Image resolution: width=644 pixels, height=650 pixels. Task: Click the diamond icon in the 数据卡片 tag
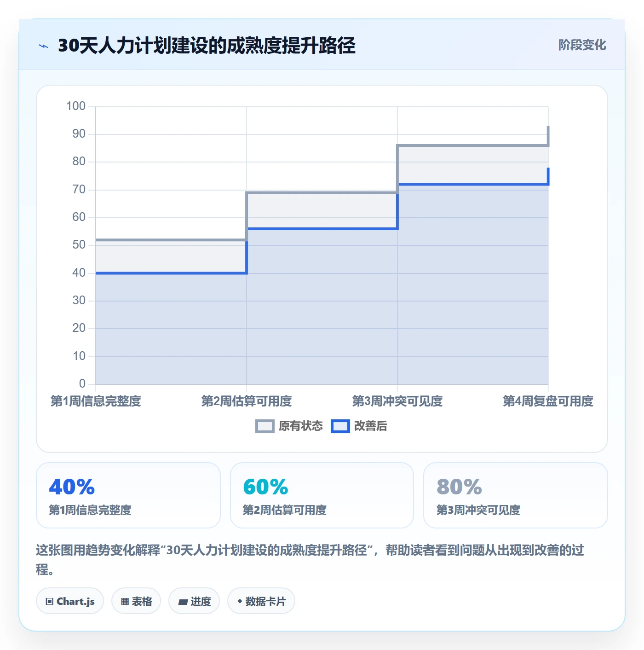pos(240,601)
